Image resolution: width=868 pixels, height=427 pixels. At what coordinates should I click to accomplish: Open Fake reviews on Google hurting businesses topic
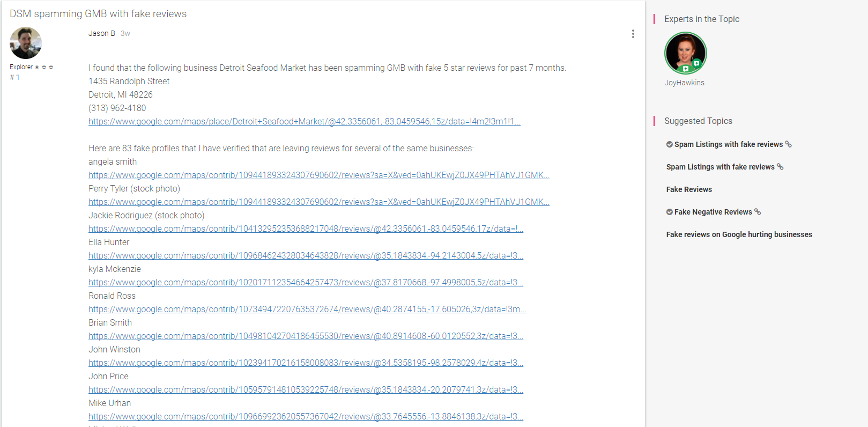(x=739, y=234)
